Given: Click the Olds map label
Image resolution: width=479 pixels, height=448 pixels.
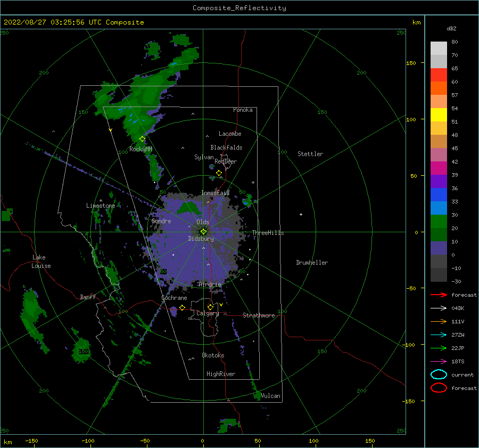Looking at the screenshot, I should click(x=203, y=222).
